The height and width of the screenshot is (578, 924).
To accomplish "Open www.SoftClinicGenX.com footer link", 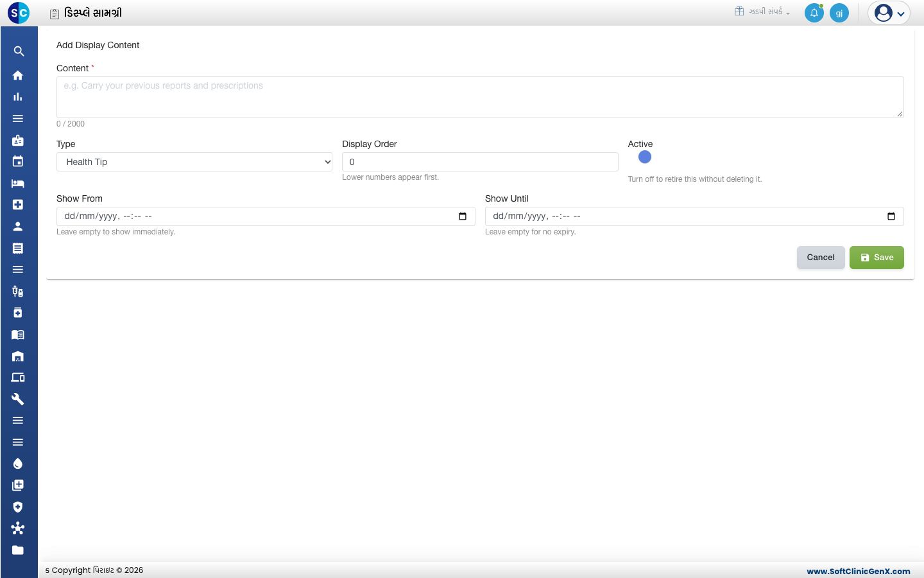I will click(x=859, y=571).
